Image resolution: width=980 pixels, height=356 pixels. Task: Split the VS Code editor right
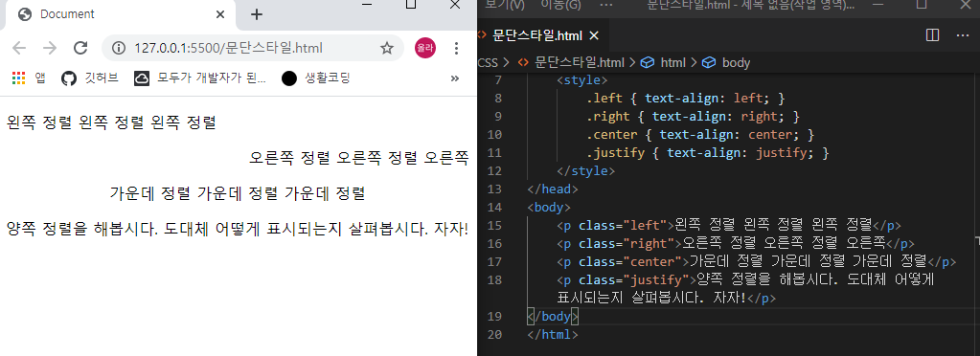(x=932, y=35)
